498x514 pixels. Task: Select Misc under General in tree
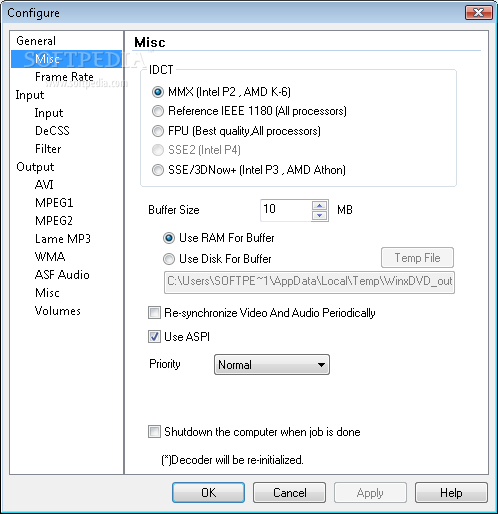click(x=47, y=59)
